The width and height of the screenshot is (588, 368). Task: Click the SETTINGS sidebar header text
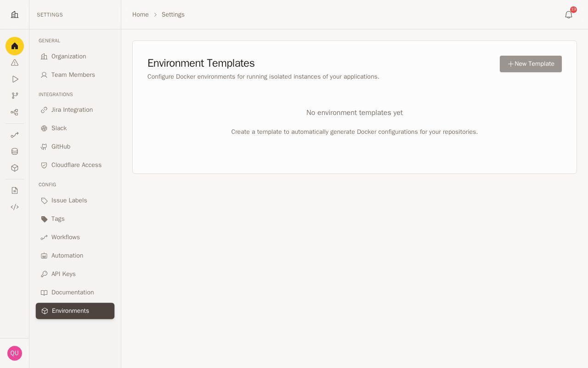(50, 15)
